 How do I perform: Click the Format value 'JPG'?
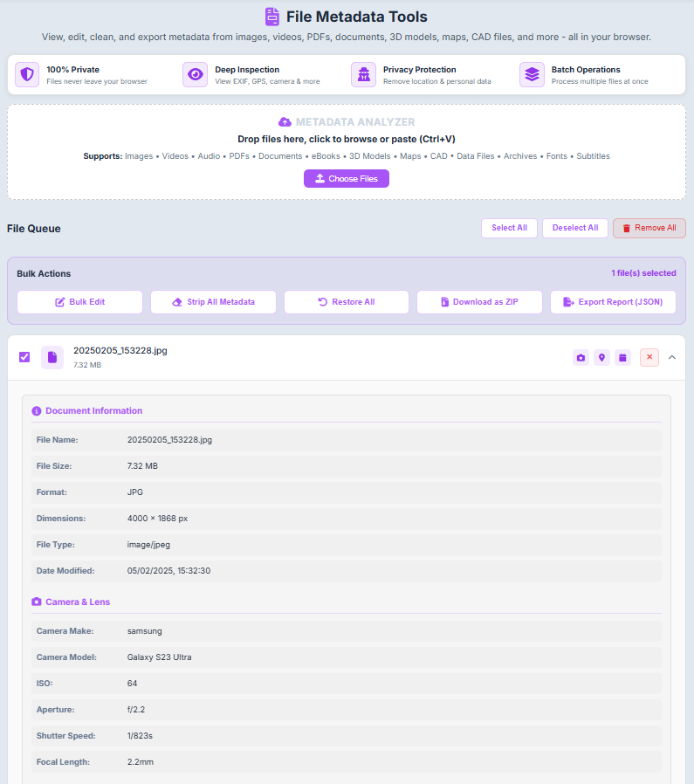point(135,492)
